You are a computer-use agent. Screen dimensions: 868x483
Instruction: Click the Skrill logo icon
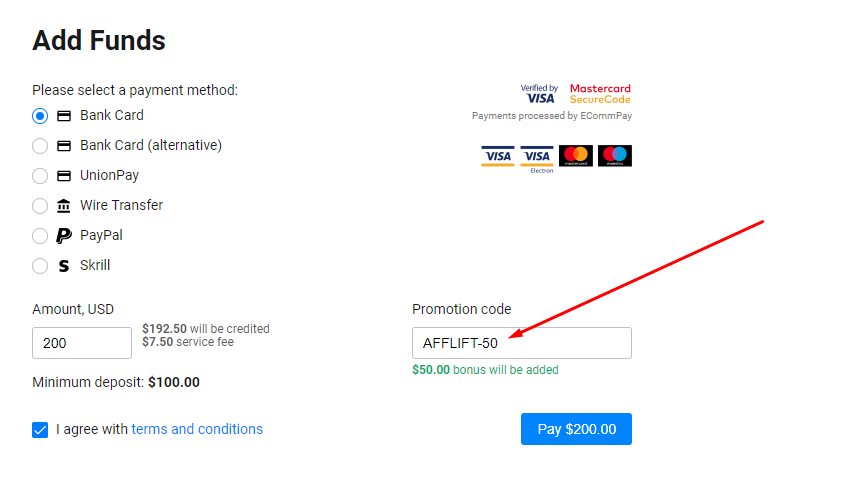tap(64, 266)
